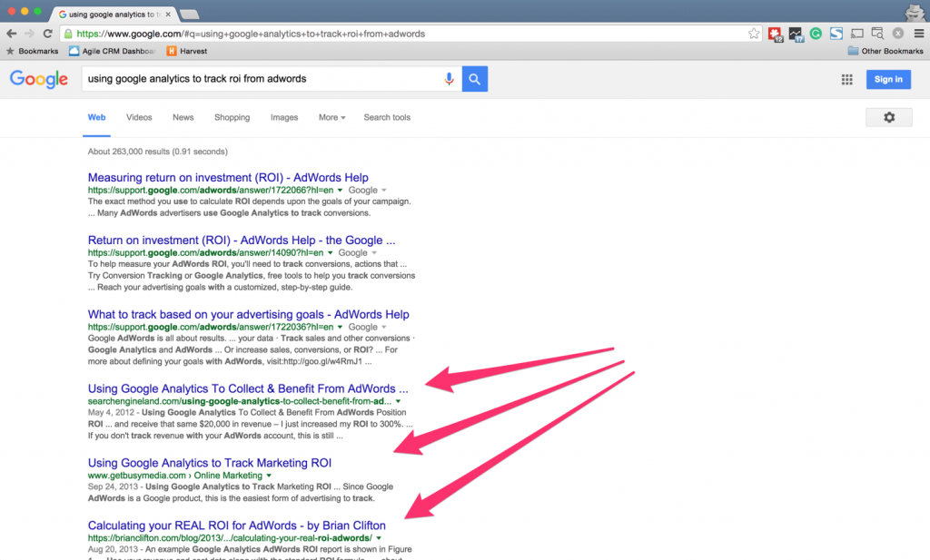Reload the current page
Image resolution: width=930 pixels, height=560 pixels.
(48, 34)
